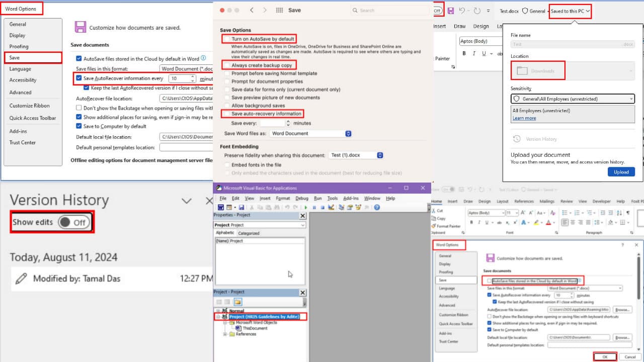Open Tools menu in Visual Basic window
644x362 pixels.
333,198
